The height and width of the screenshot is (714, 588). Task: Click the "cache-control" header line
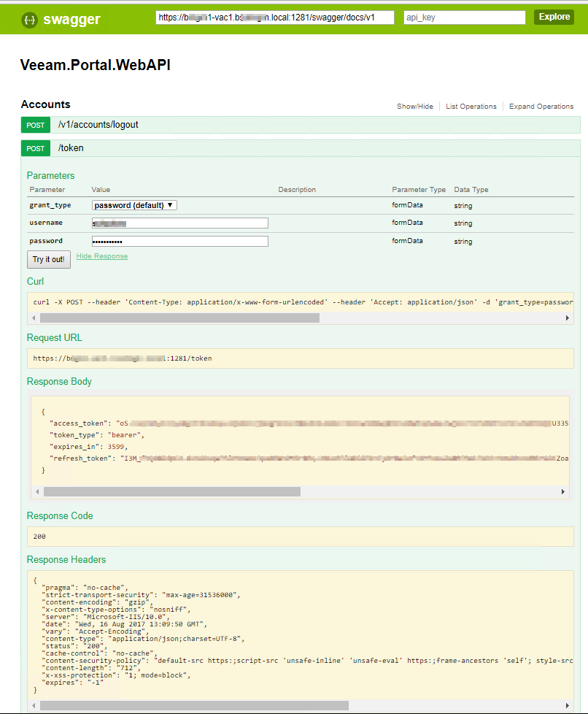pos(100,653)
